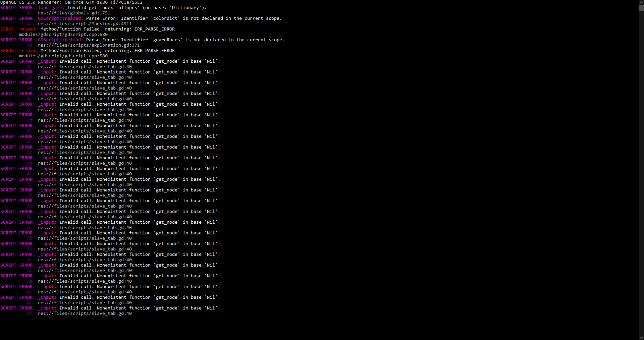The image size is (644, 340).
Task: Click the res://files/globals.gd:1751 path
Action: [74, 13]
